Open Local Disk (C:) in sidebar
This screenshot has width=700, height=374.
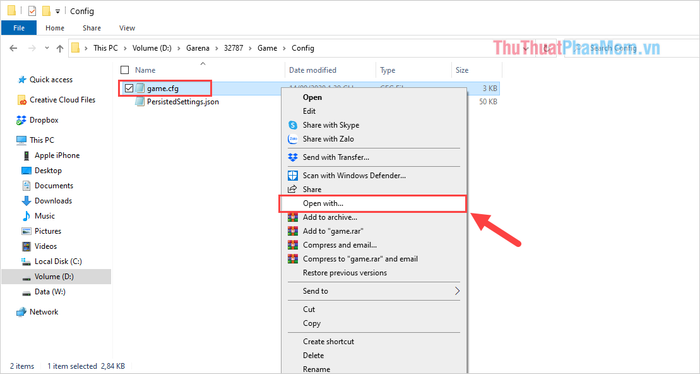pos(58,262)
